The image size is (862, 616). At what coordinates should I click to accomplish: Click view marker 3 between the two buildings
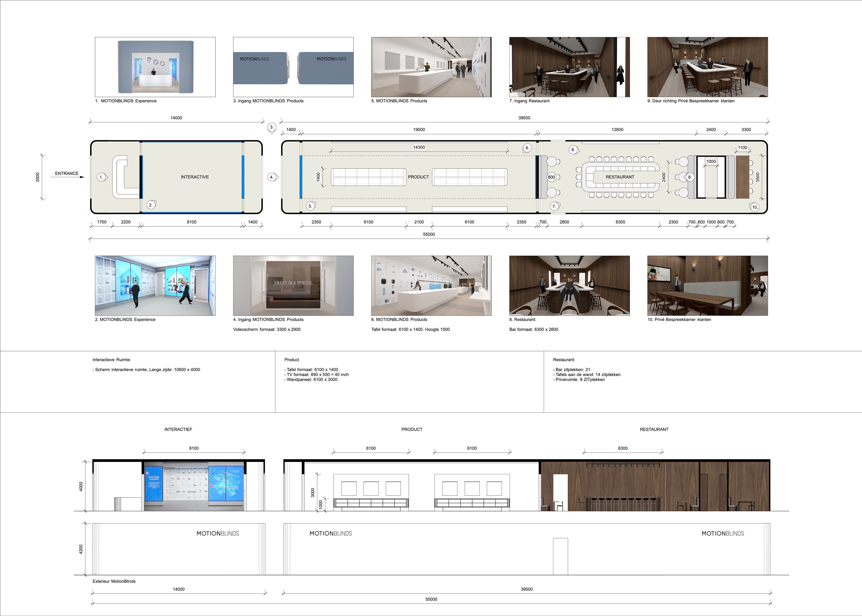pyautogui.click(x=271, y=127)
